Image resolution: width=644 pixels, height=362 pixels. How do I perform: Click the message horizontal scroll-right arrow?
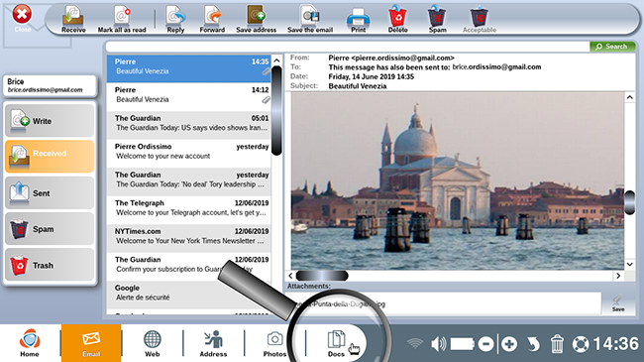click(x=618, y=276)
